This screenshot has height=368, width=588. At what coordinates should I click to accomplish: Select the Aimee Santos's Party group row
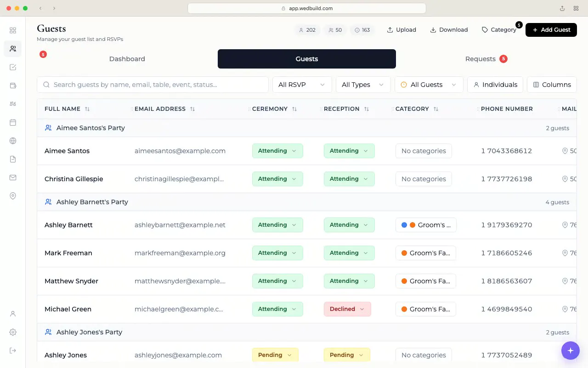pyautogui.click(x=307, y=128)
